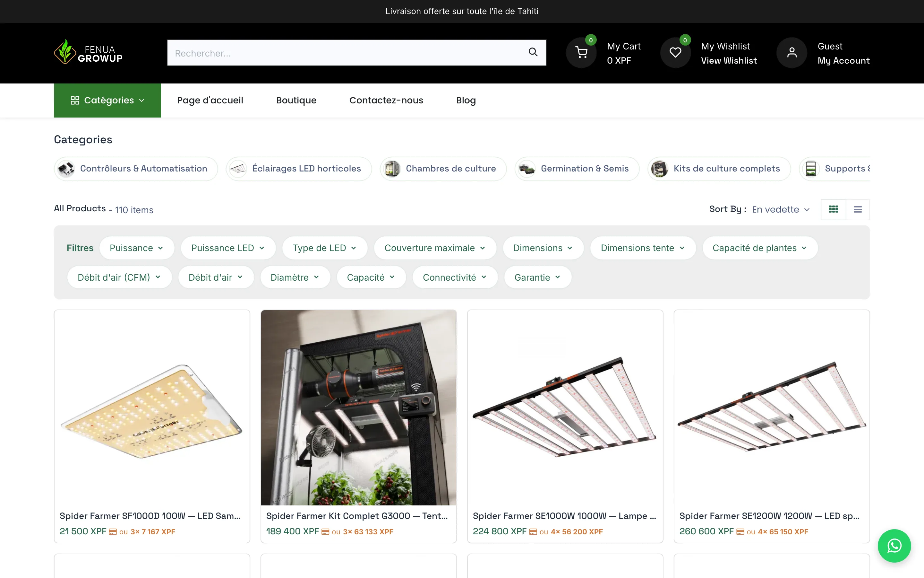
Task: Expand the Capacité filter
Action: (x=371, y=277)
